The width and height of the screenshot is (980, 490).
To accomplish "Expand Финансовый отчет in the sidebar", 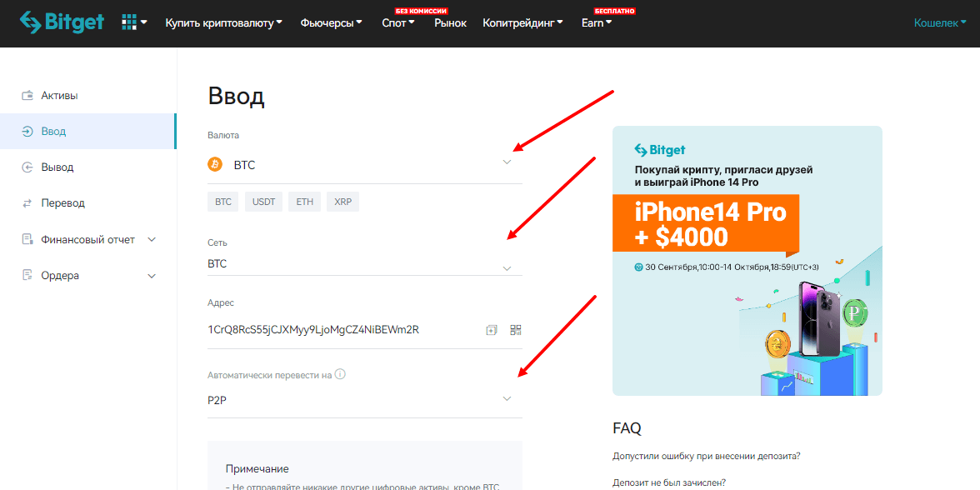I will point(152,239).
